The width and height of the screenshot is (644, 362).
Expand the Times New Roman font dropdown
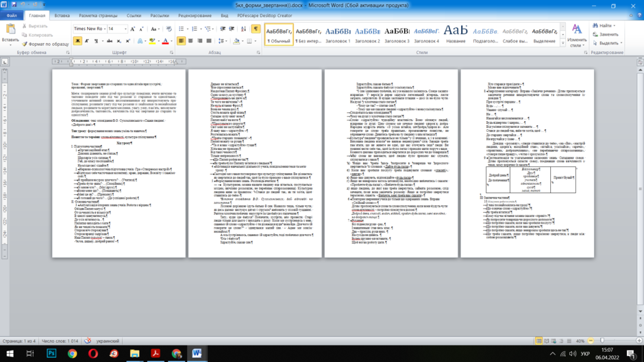(104, 29)
